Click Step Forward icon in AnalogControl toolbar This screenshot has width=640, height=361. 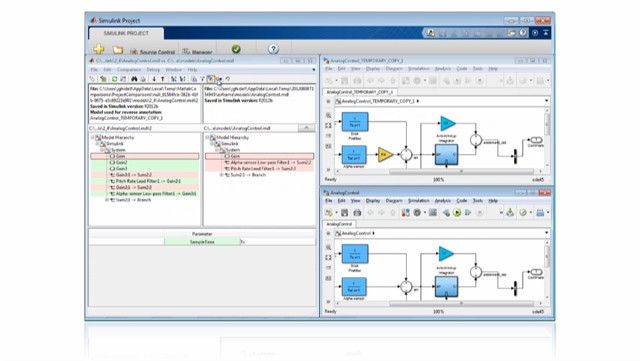click(468, 213)
